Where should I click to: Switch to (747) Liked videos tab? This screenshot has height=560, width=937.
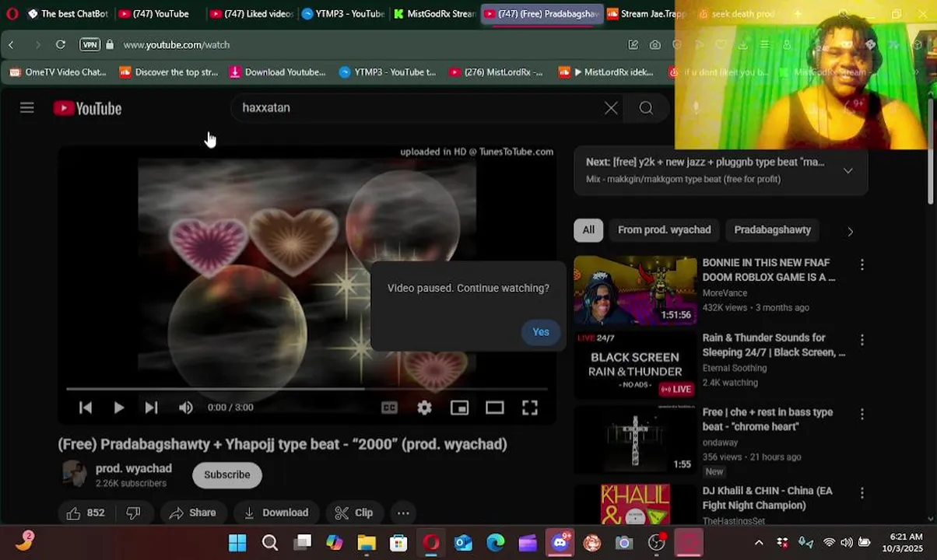251,14
